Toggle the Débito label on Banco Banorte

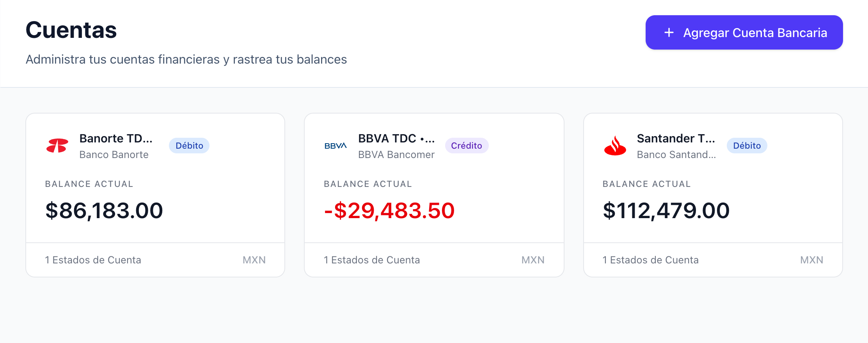[189, 146]
